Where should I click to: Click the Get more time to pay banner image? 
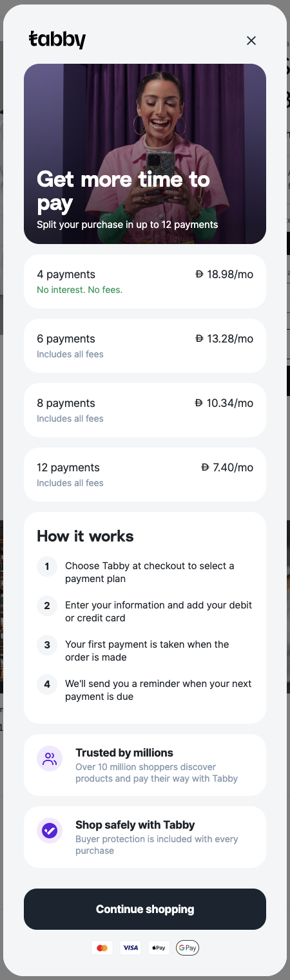click(145, 154)
